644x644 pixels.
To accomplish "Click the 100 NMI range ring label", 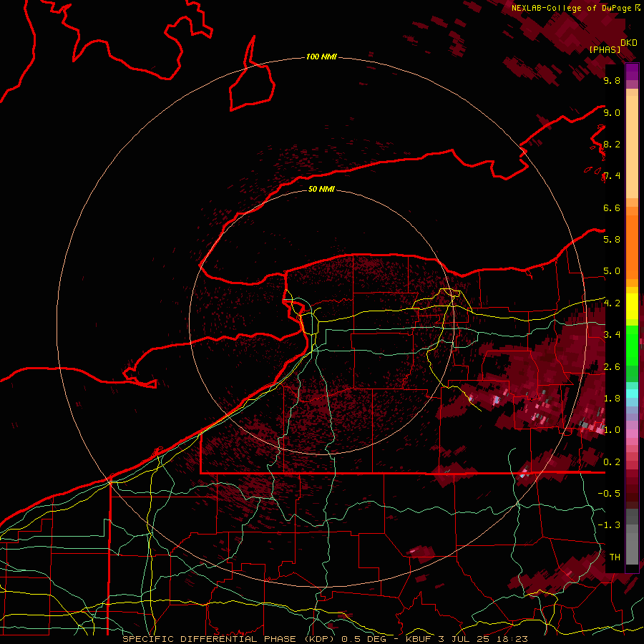I will [321, 57].
